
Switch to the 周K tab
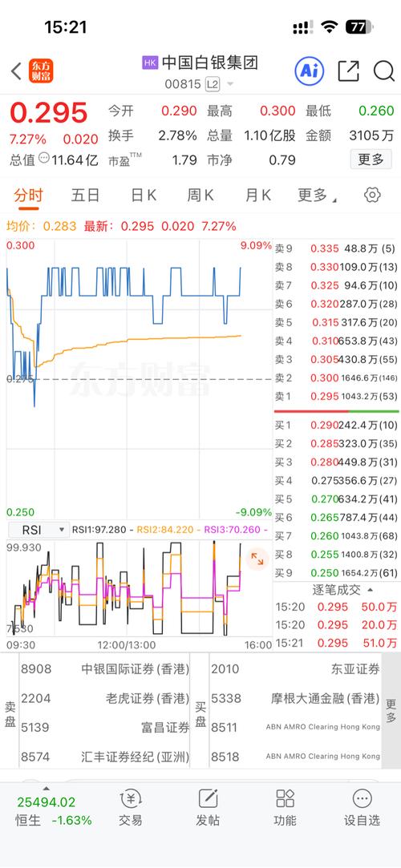coord(200,195)
